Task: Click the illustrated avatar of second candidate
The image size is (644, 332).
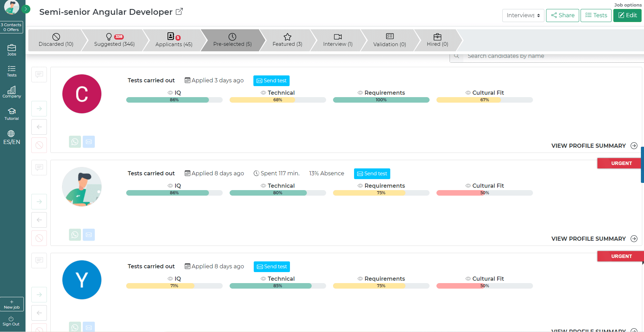Action: 82,187
